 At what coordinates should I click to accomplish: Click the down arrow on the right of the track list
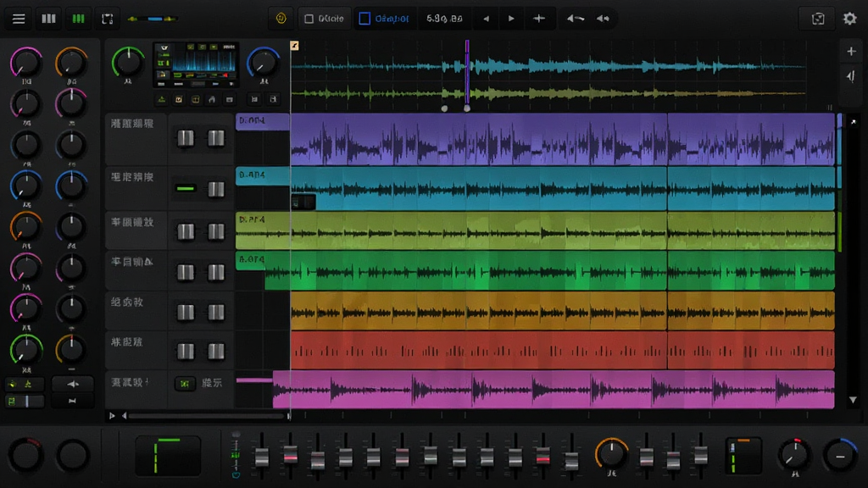point(853,400)
